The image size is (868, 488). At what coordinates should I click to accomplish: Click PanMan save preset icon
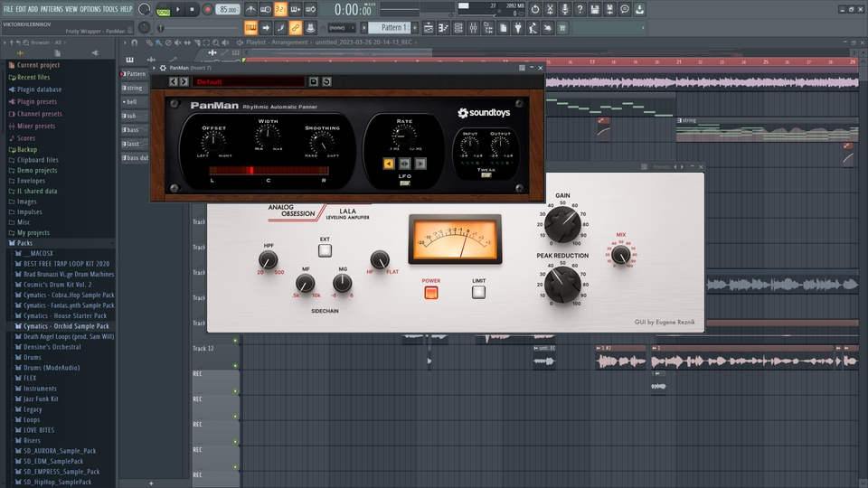coord(314,82)
